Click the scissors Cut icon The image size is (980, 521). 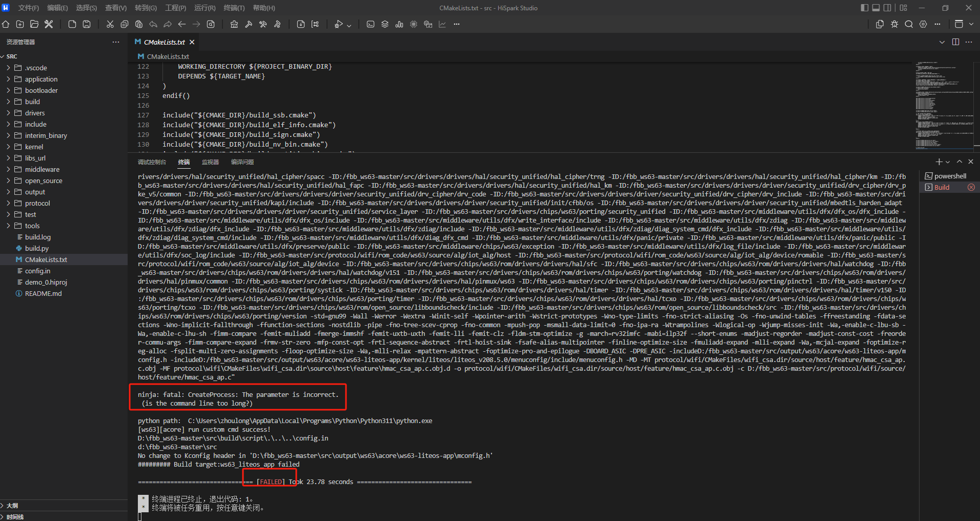tap(110, 24)
